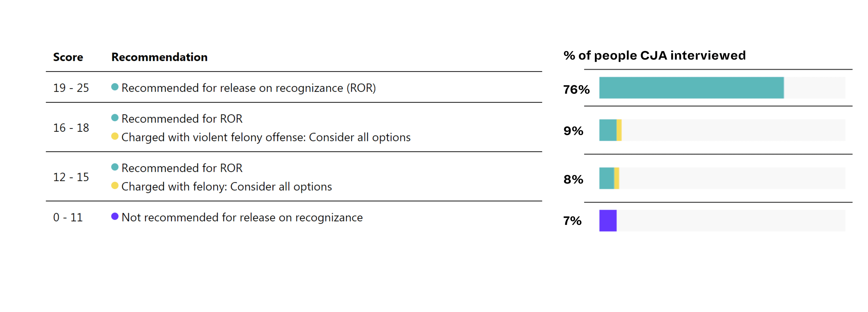Click the yellow dot before violent felony offense text
The image size is (868, 312).
coord(115,136)
